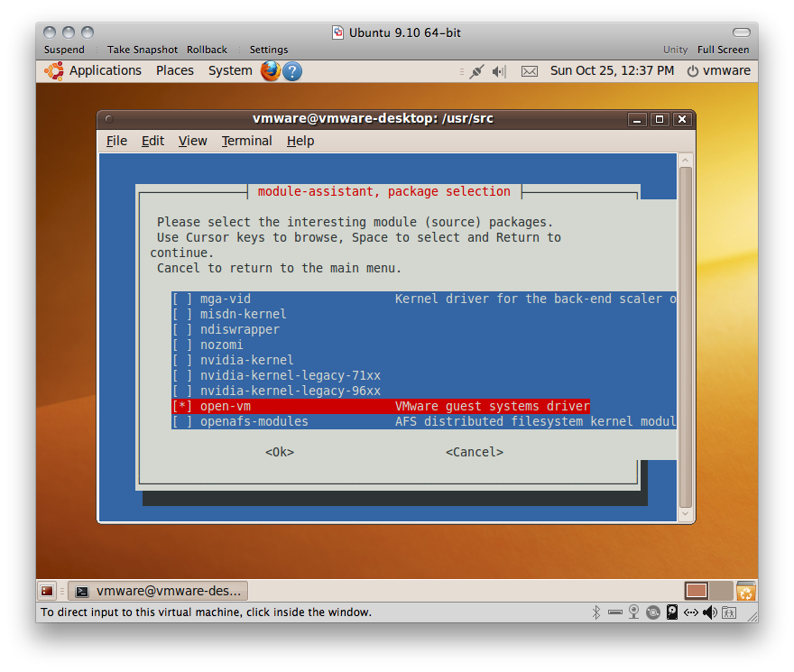The image size is (794, 672).
Task: Select the vmware@vmware-des... taskbar window button
Action: pyautogui.click(x=158, y=591)
